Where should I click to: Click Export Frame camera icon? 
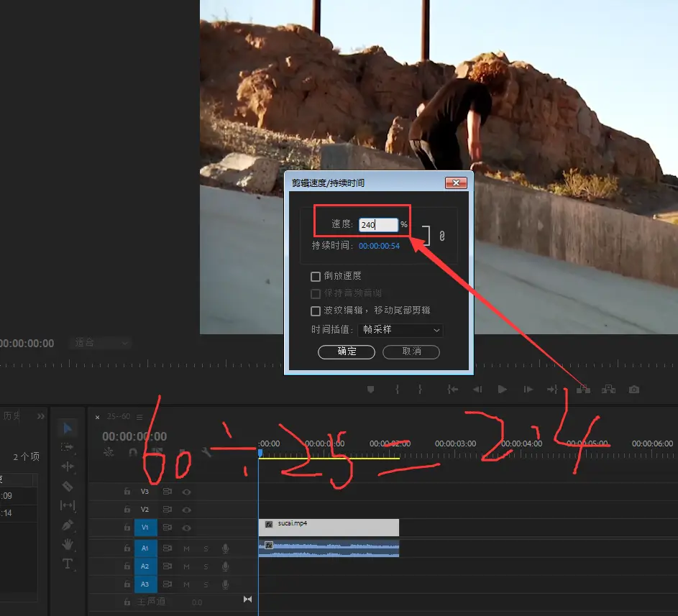(x=634, y=390)
